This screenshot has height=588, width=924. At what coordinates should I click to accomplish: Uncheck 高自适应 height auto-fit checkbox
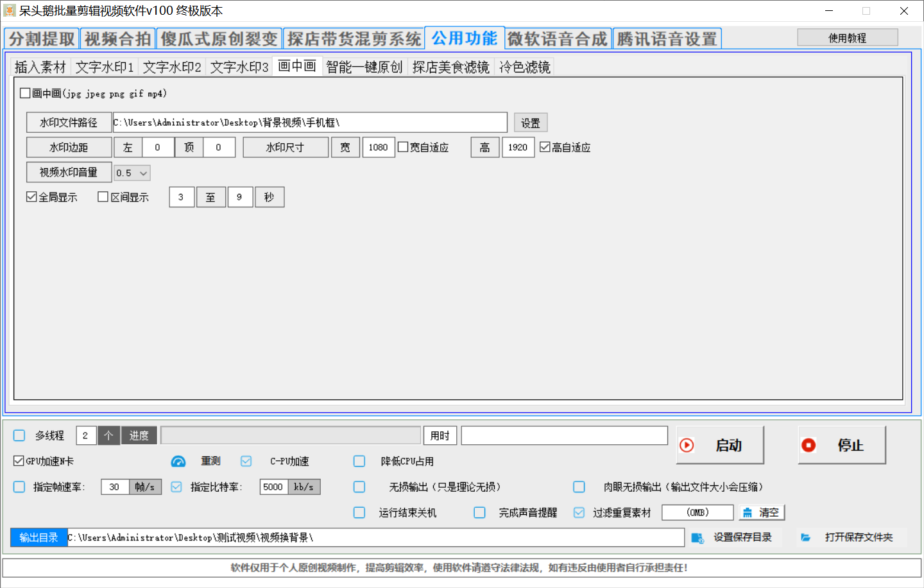tap(545, 147)
